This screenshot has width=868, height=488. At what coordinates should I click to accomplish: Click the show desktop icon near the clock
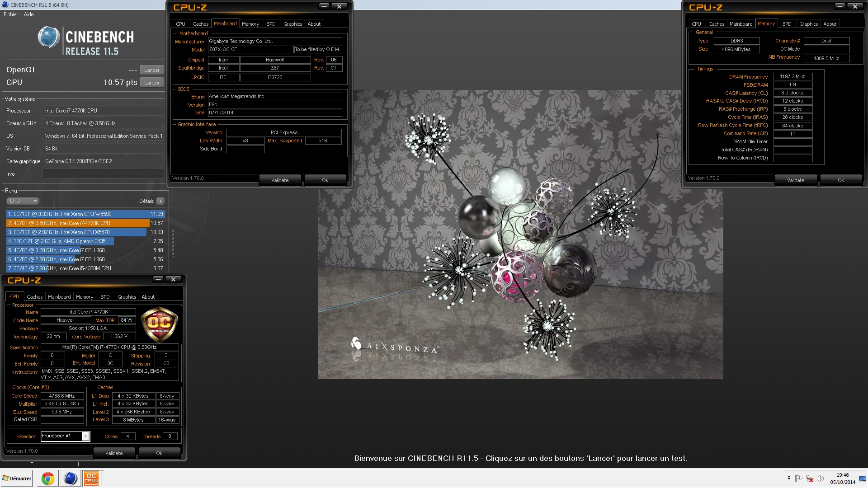(863, 479)
